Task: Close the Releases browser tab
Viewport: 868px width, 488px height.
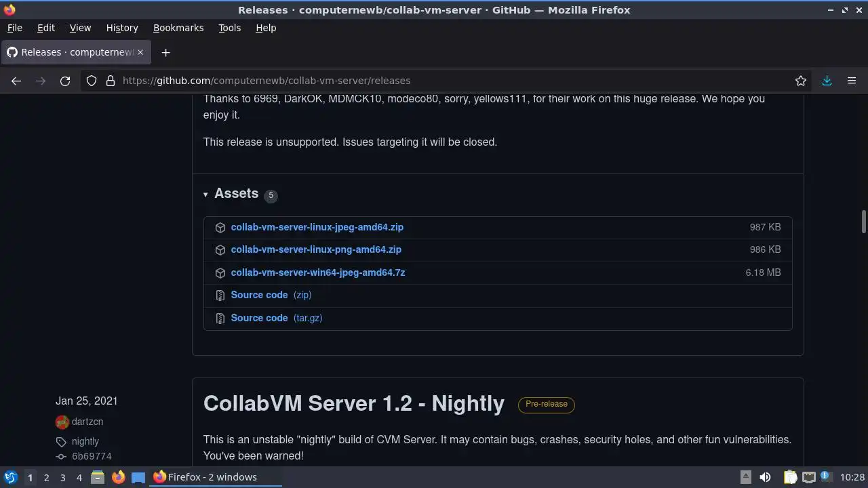Action: 140,52
